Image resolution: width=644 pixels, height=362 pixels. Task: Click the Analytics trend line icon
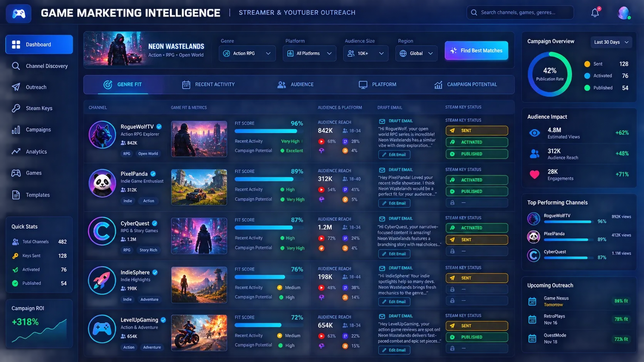click(x=16, y=152)
